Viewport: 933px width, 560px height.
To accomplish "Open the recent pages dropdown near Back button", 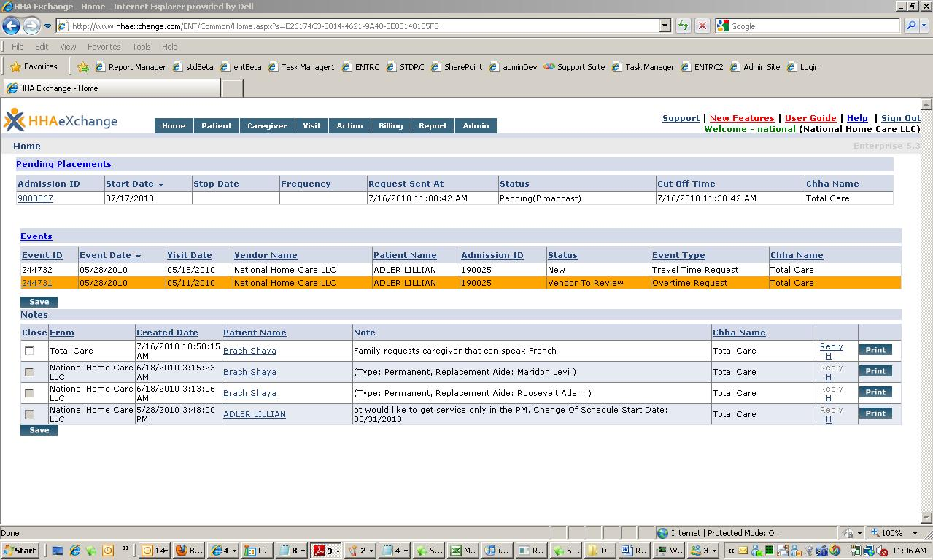I will [47, 26].
